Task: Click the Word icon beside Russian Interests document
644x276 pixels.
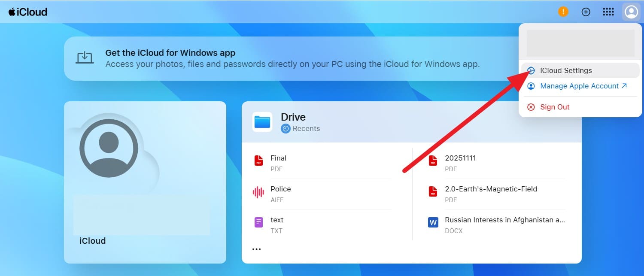Action: pyautogui.click(x=432, y=222)
